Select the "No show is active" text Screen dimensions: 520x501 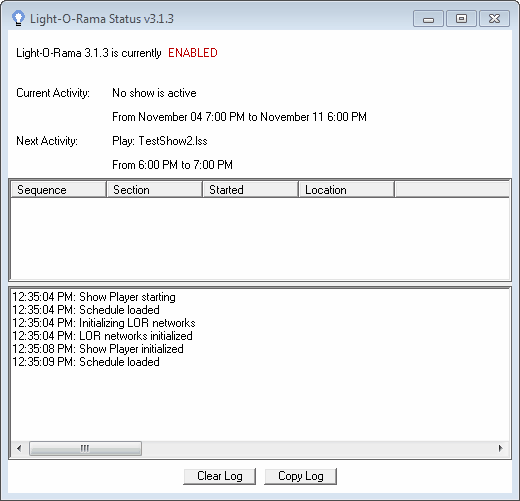(154, 93)
